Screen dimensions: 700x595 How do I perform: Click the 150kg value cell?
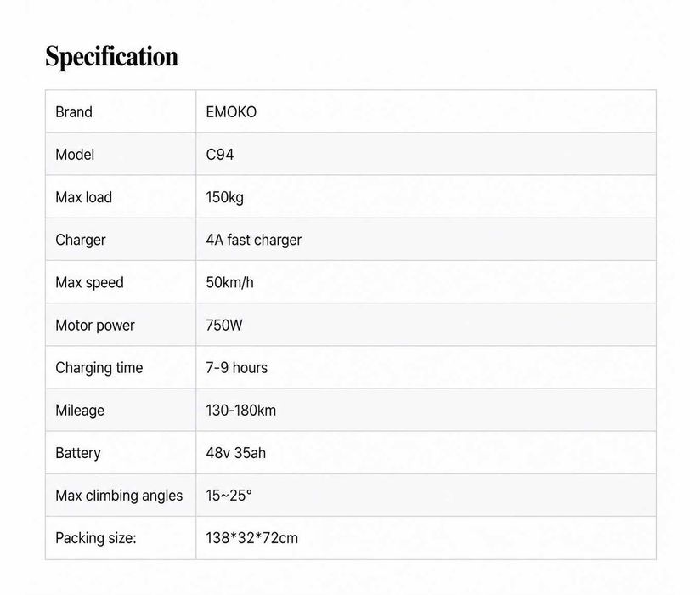pyautogui.click(x=426, y=197)
